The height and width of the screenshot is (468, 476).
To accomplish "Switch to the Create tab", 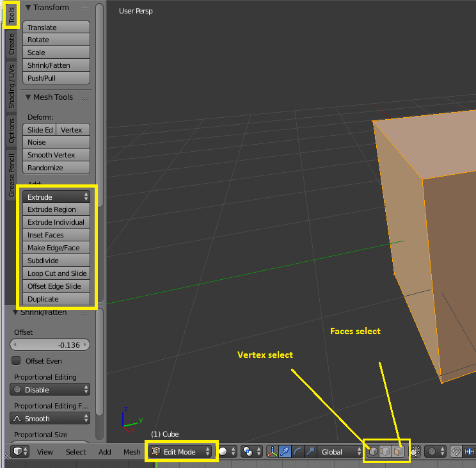I will (x=12, y=44).
